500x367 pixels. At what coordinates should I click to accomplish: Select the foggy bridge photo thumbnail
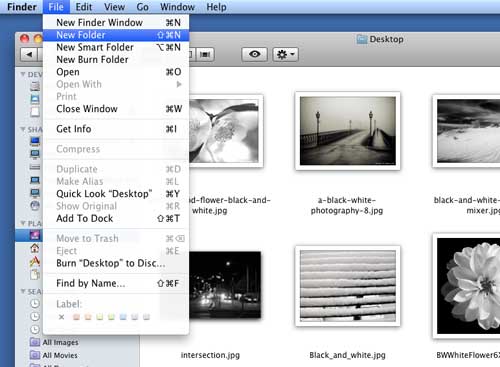[x=348, y=131]
